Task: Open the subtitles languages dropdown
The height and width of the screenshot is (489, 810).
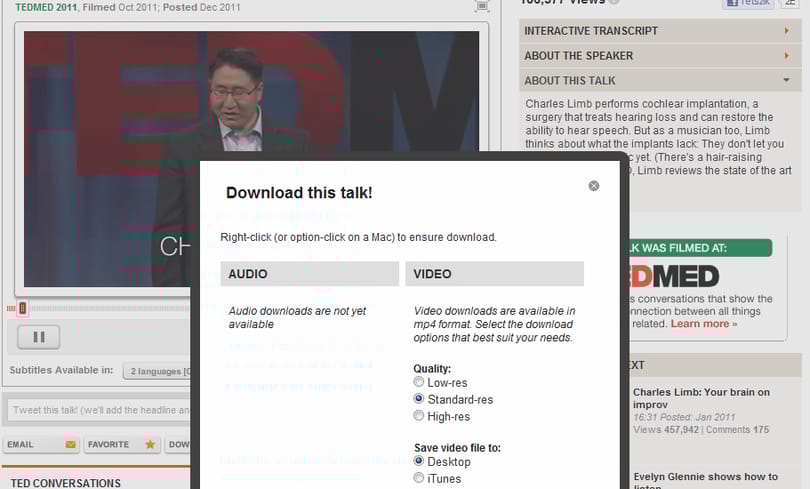Action: [x=157, y=371]
